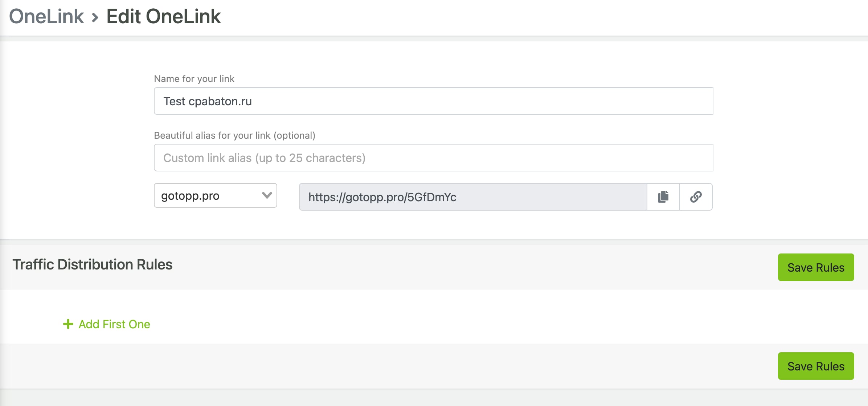Open the gotopp.pro domain dropdown
The width and height of the screenshot is (868, 406).
coord(216,195)
